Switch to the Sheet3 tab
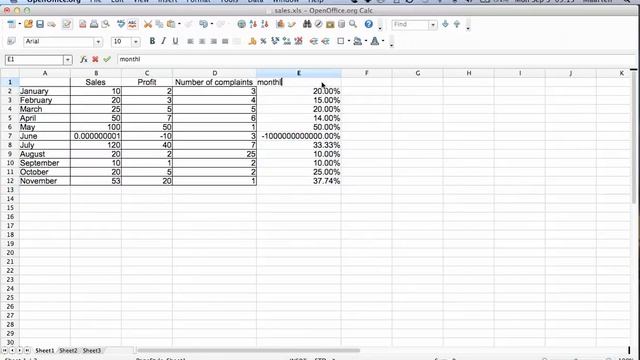 (91, 351)
